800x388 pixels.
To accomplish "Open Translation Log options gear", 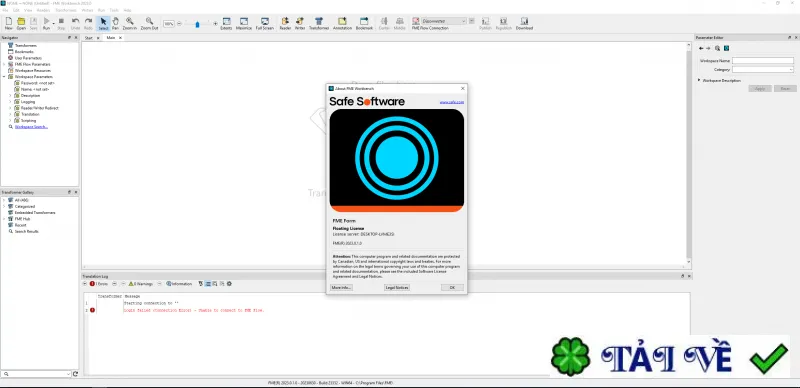I will coord(229,283).
